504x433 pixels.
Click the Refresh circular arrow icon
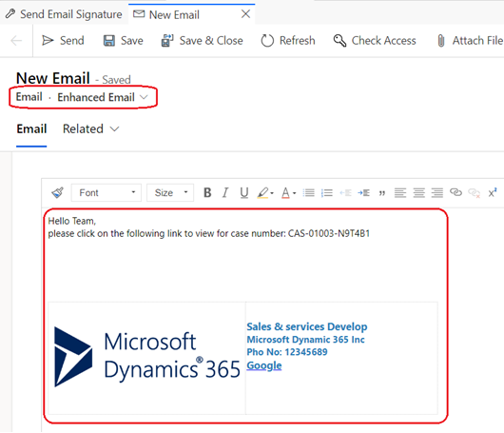[267, 41]
